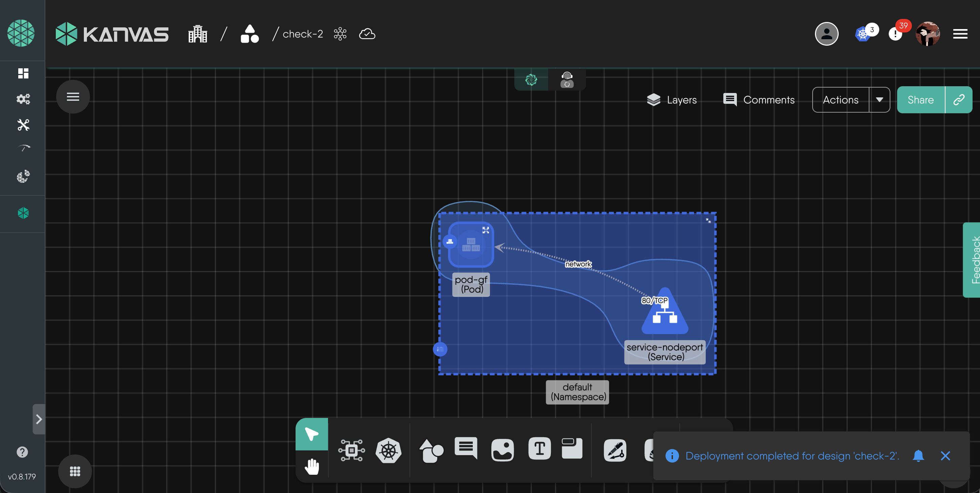Switch to the hand pan tool
The width and height of the screenshot is (980, 493).
pos(311,466)
